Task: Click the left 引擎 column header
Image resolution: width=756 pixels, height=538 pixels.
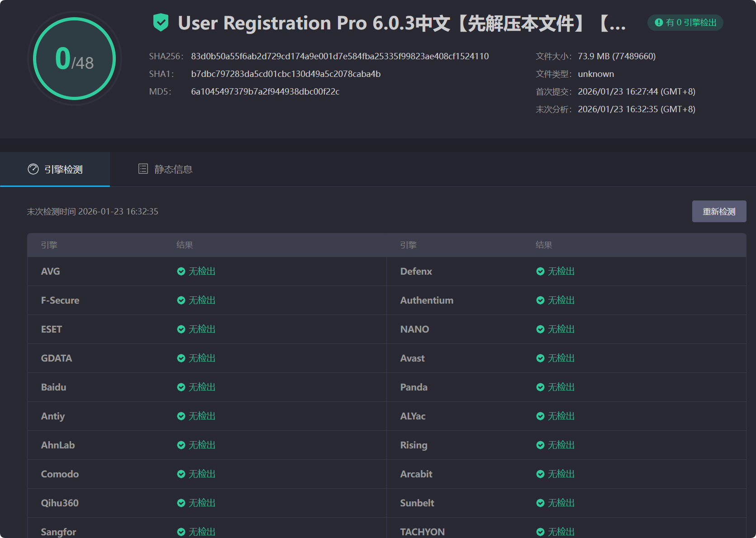Action: point(49,245)
